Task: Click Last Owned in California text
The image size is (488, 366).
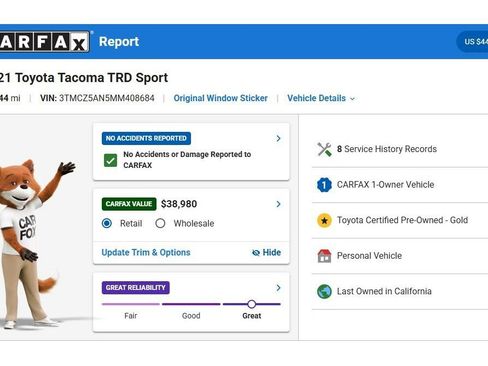Action: [x=384, y=291]
